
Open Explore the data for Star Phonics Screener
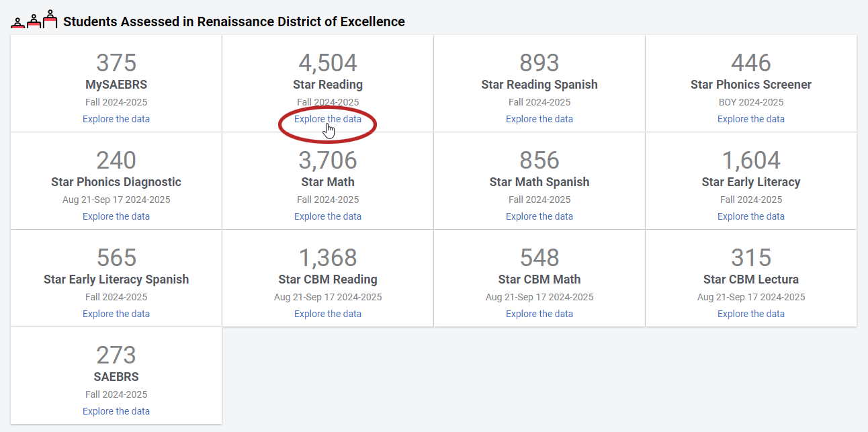coord(751,119)
